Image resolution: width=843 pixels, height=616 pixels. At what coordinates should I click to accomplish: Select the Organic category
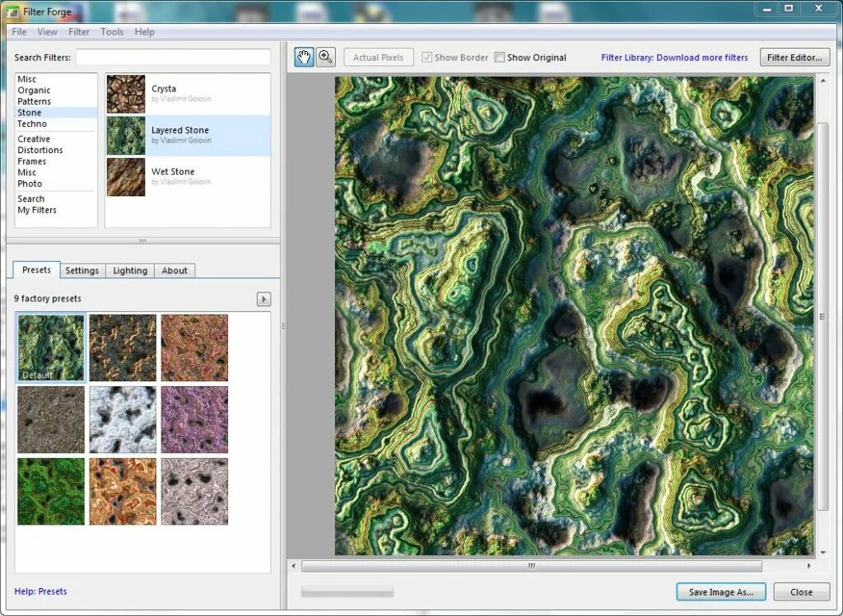tap(34, 91)
